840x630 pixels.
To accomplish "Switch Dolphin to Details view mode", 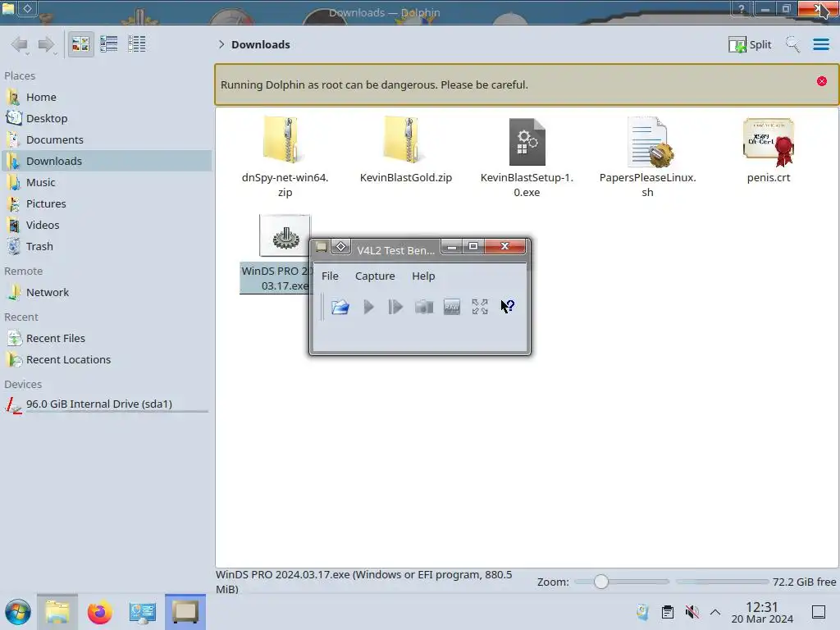I will [x=137, y=44].
